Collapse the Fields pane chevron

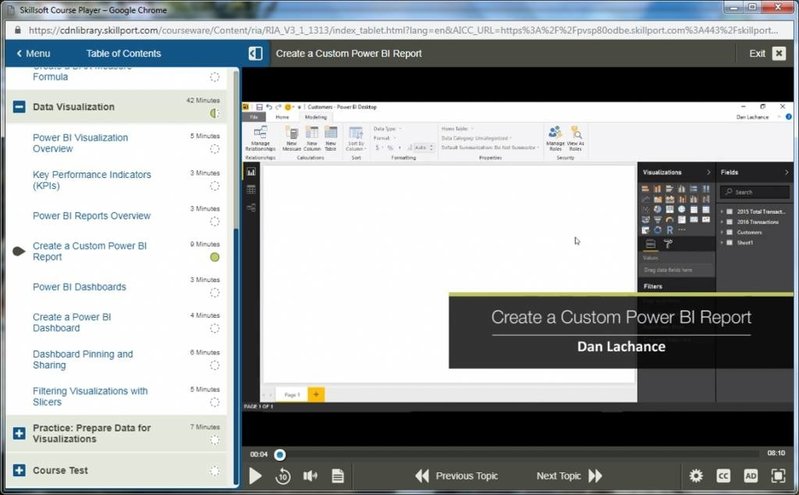pos(786,172)
